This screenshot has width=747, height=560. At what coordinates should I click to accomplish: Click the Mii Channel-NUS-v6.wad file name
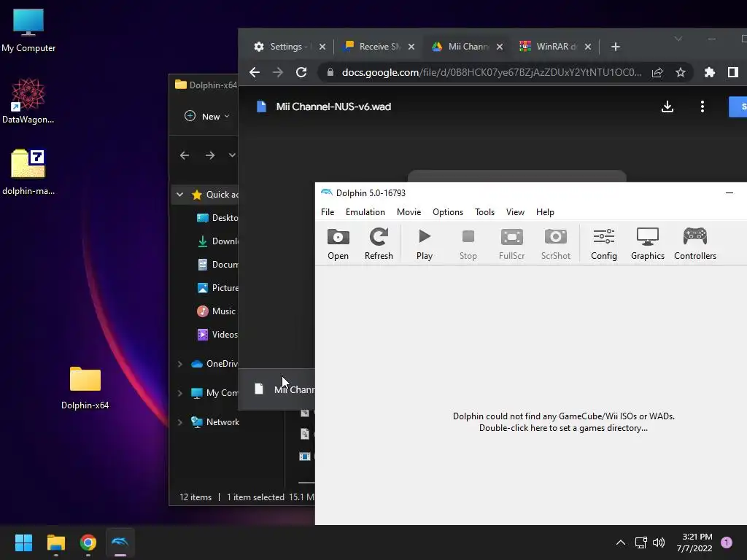click(333, 106)
